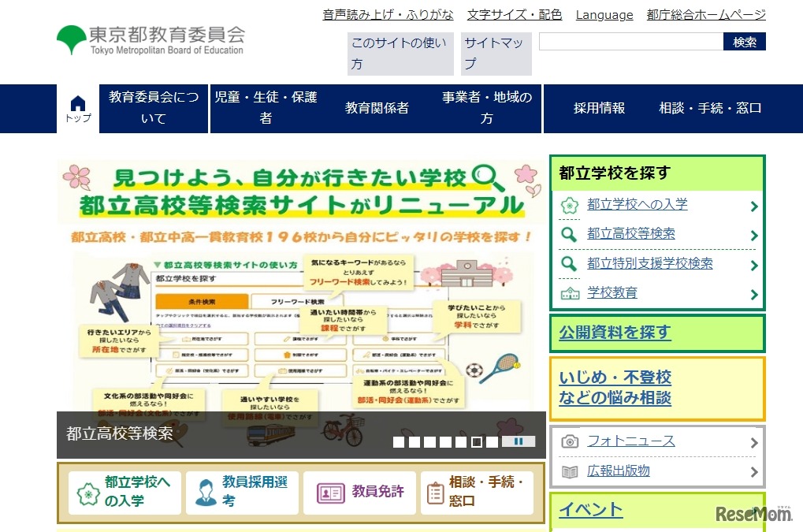Open the 都立高校等検索サイトがリニューアル banner image
Screen dimensions: 803x532
[x=301, y=287]
